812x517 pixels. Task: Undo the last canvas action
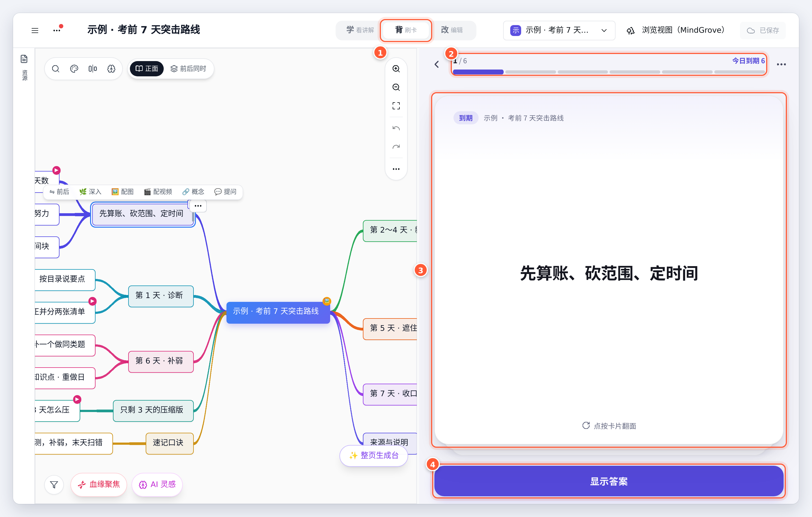pyautogui.click(x=396, y=128)
